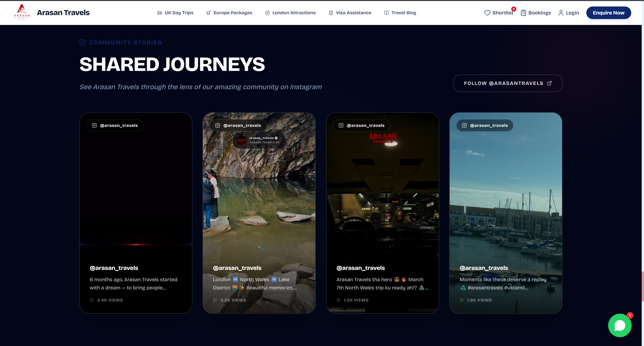Click play icon next to 1.2K VIEWS
Screen dimensions: 644x346
point(339,300)
